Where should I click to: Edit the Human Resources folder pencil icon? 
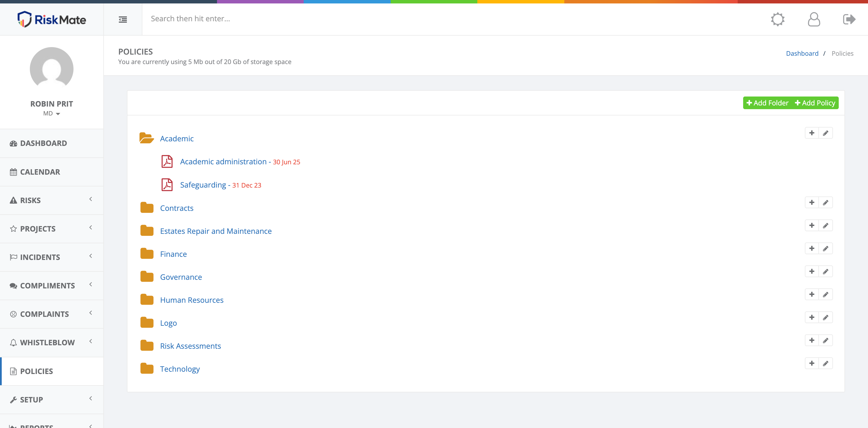point(826,294)
